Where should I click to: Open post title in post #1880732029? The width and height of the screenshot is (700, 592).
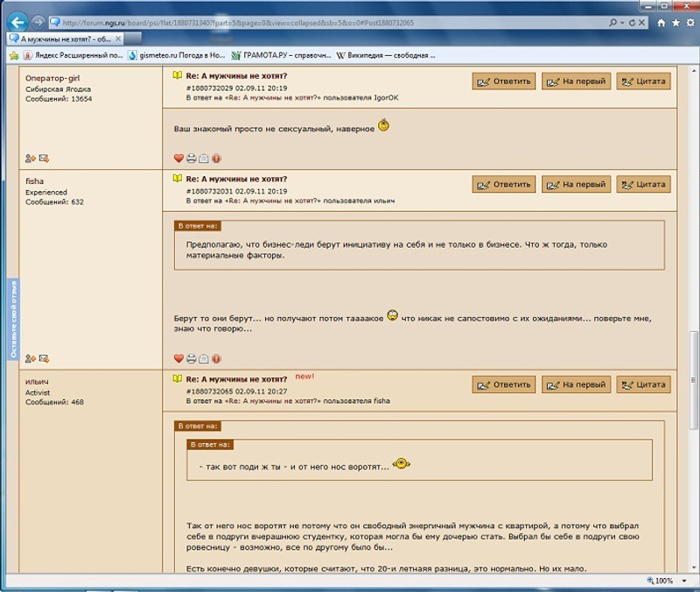[x=236, y=76]
